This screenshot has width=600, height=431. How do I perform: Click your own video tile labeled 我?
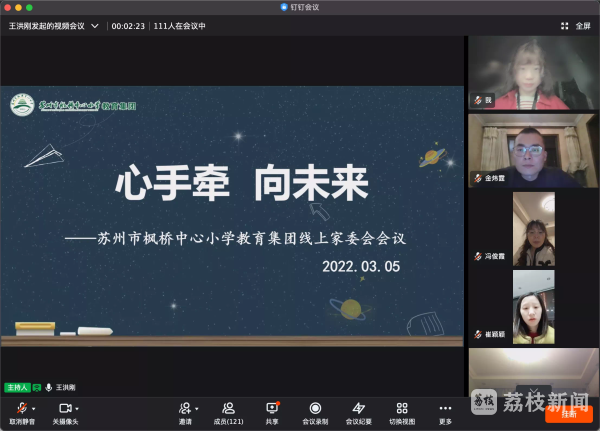point(533,72)
